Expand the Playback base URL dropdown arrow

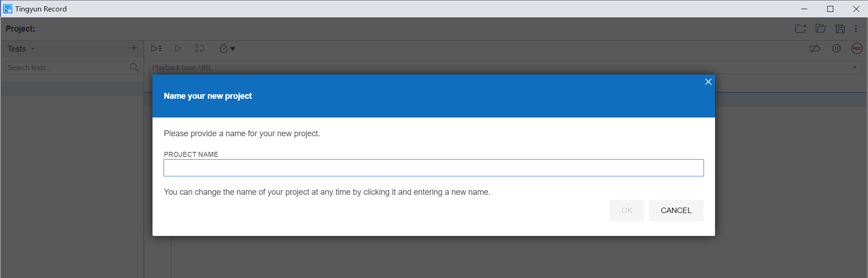pyautogui.click(x=854, y=68)
